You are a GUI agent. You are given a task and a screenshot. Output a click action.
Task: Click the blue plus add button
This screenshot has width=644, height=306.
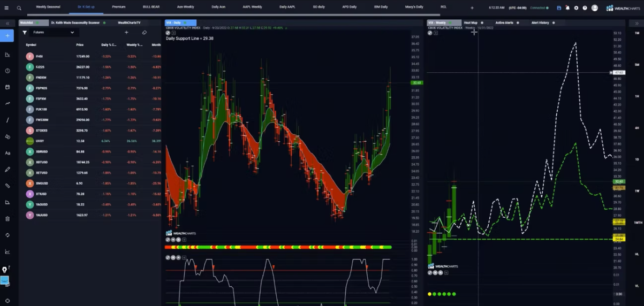click(x=7, y=36)
